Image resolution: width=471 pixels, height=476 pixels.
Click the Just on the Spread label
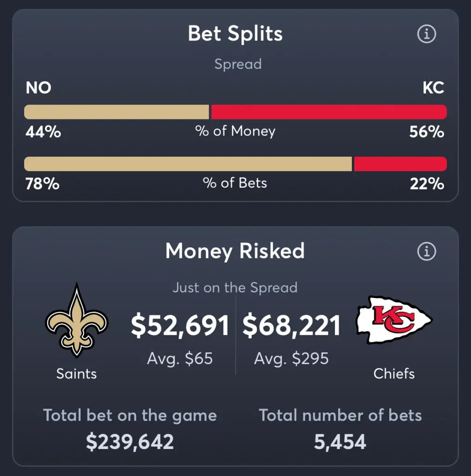pos(235,287)
